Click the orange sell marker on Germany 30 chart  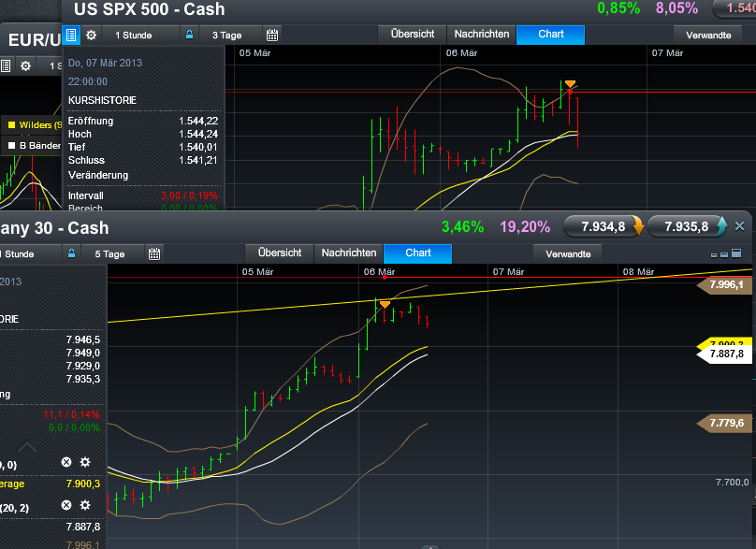(x=385, y=303)
